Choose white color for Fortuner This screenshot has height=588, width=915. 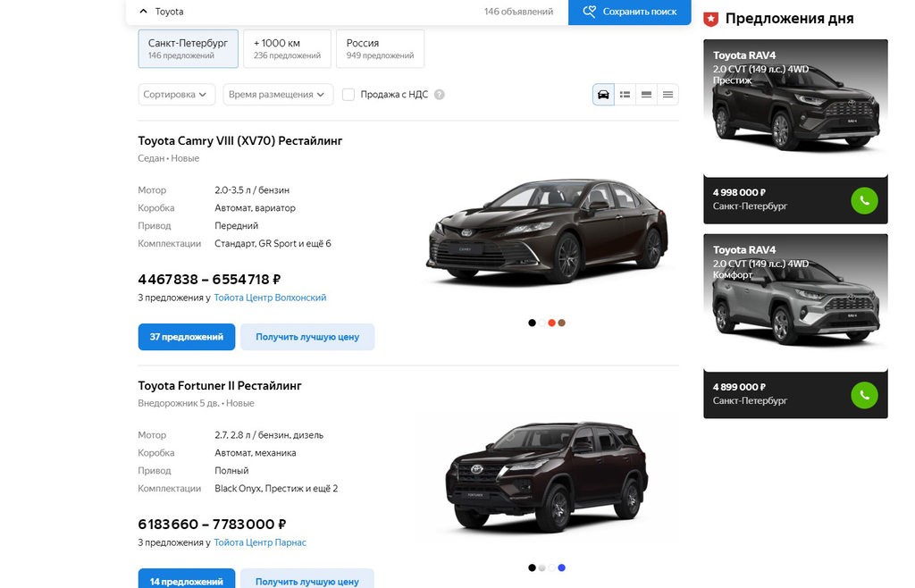(551, 567)
